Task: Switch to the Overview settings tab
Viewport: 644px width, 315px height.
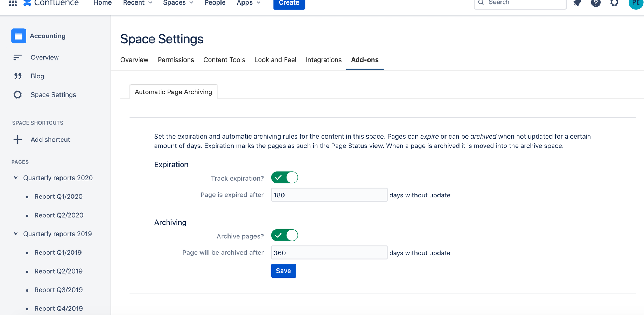Action: (x=134, y=60)
